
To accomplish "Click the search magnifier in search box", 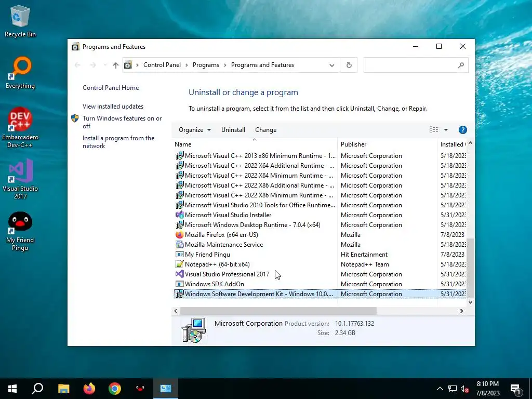I will [460, 65].
